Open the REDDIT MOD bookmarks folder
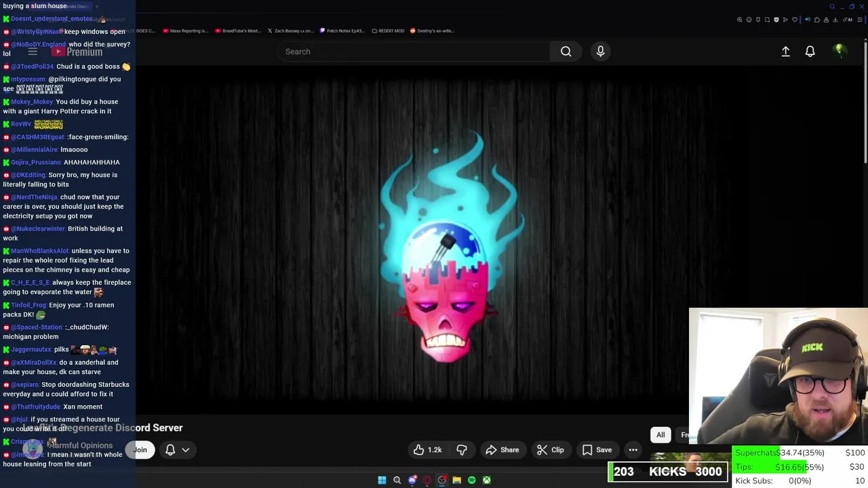 [x=389, y=30]
